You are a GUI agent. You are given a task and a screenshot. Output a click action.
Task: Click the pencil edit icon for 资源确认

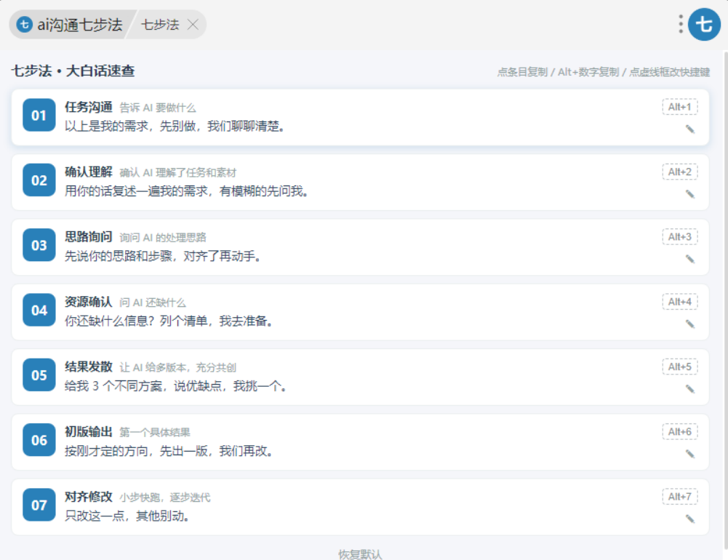(690, 324)
